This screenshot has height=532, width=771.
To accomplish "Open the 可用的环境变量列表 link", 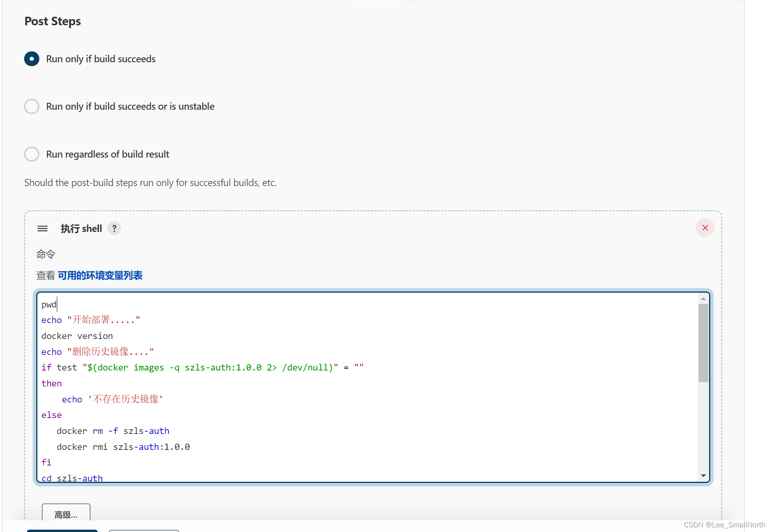I will pos(100,276).
